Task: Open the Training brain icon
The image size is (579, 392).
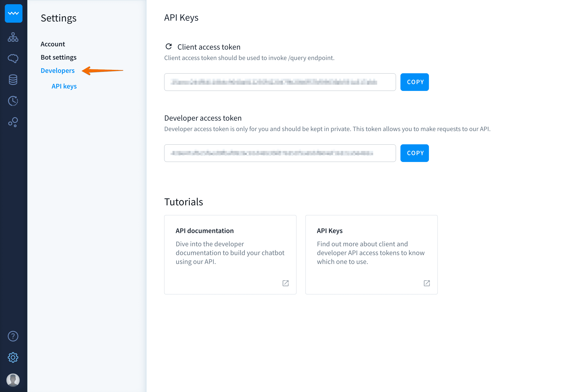Action: (x=13, y=58)
